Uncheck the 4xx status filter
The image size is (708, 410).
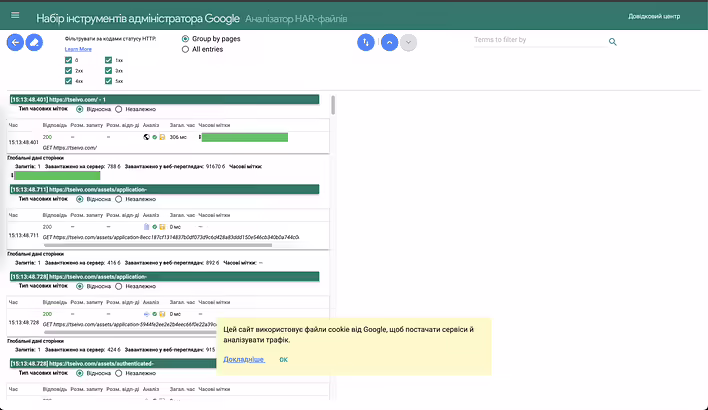click(68, 81)
